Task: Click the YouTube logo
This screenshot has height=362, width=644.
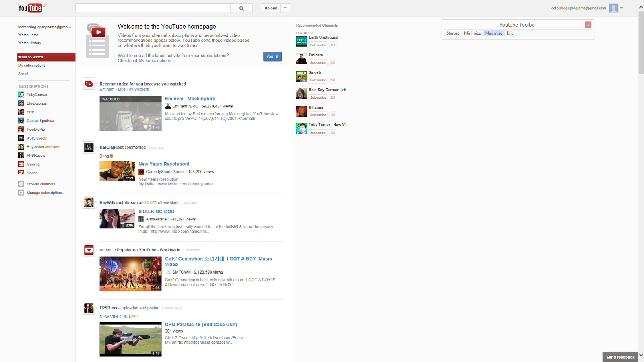Action: click(29, 8)
